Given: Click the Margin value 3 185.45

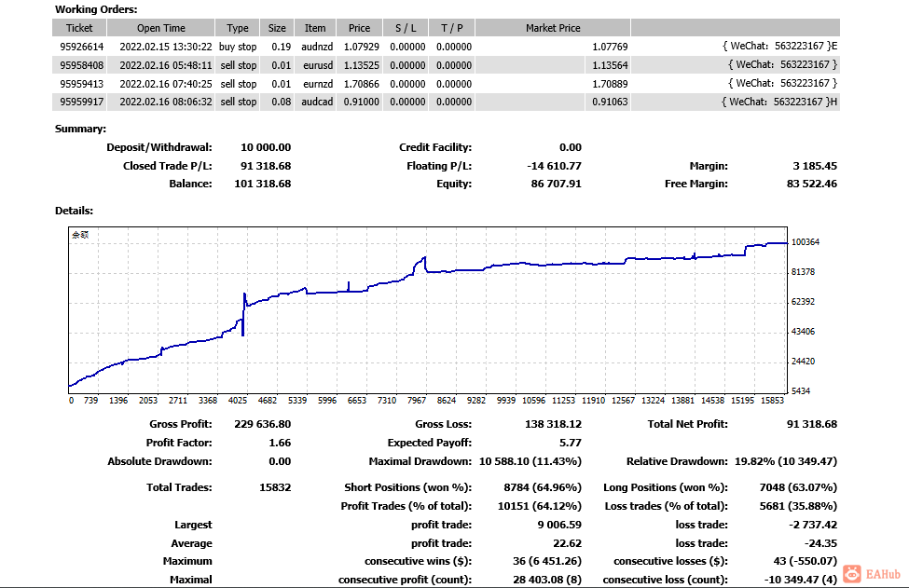Looking at the screenshot, I should 815,166.
